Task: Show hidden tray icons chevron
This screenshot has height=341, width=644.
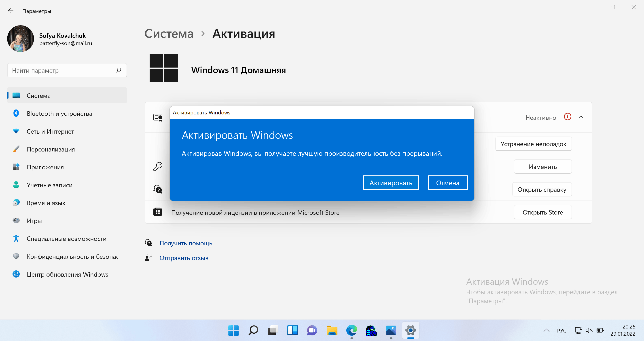Action: [547, 330]
